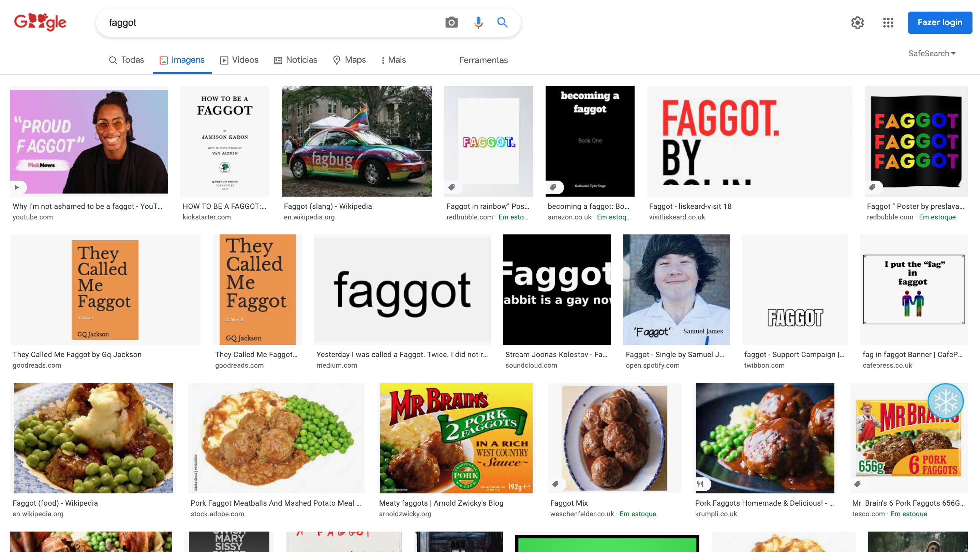Open the rainbow fagbug car photo
Viewport: 980px width, 552px height.
point(356,141)
